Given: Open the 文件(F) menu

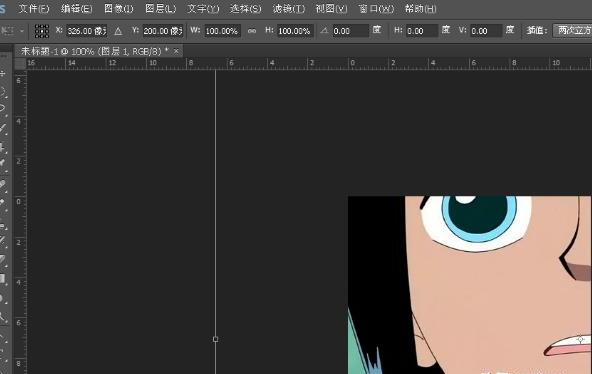Looking at the screenshot, I should tap(34, 8).
